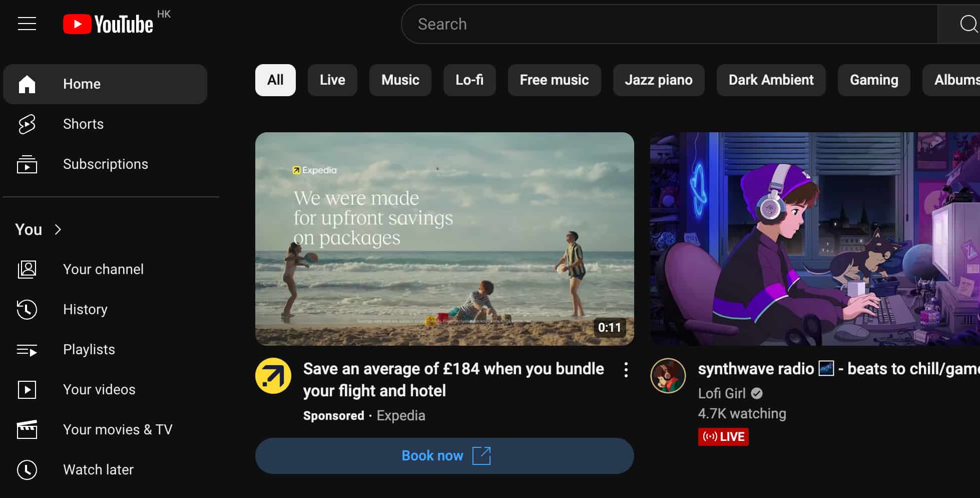This screenshot has width=980, height=498.
Task: Open watch History
Action: [85, 310]
